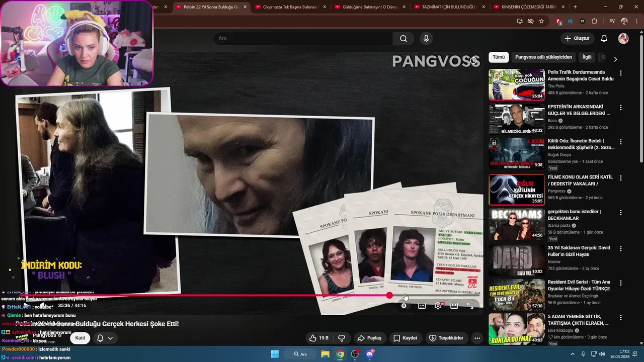Screen dimensions: 644x362
Task: Switch to TAZMİNAT İÇİN BULUNDUĞU tab
Action: tap(449, 7)
